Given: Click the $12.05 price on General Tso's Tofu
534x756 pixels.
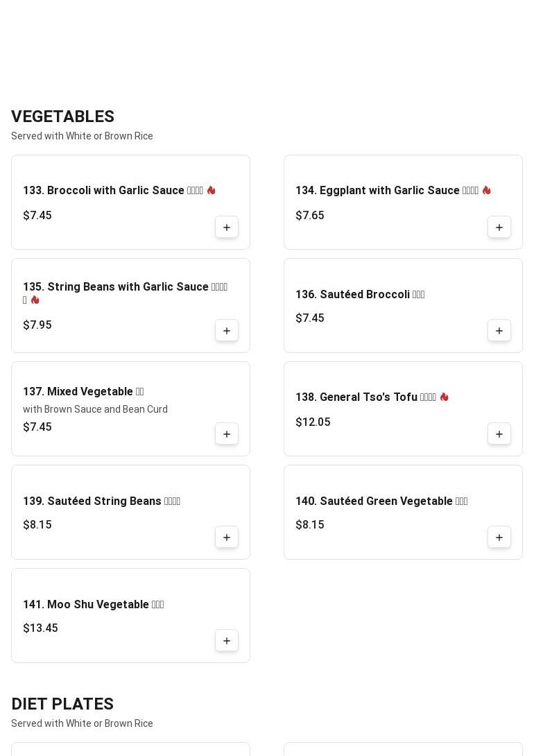Looking at the screenshot, I should tap(313, 422).
